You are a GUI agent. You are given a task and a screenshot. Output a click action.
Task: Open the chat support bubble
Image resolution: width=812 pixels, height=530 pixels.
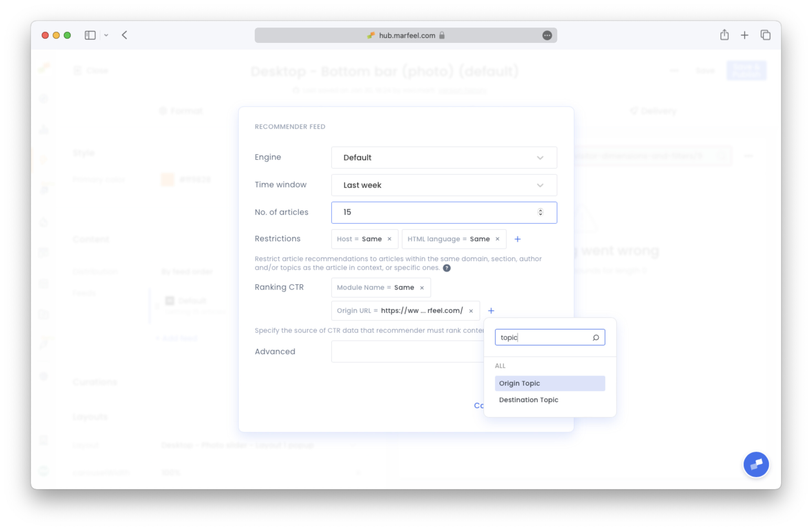[x=756, y=464]
